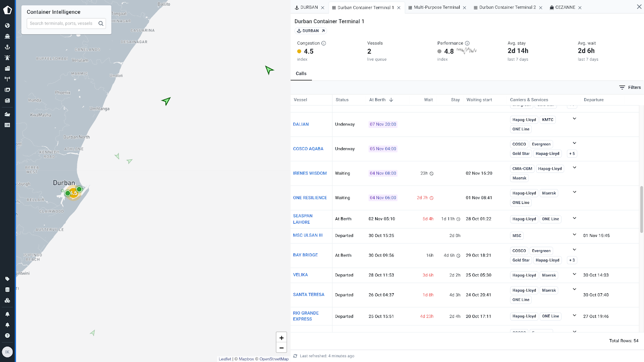Expand the RIO GRANDE EXPRESS row chevron

[x=574, y=315]
